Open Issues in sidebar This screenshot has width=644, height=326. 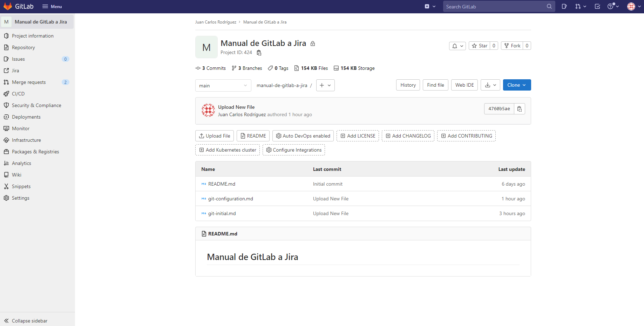click(x=18, y=59)
